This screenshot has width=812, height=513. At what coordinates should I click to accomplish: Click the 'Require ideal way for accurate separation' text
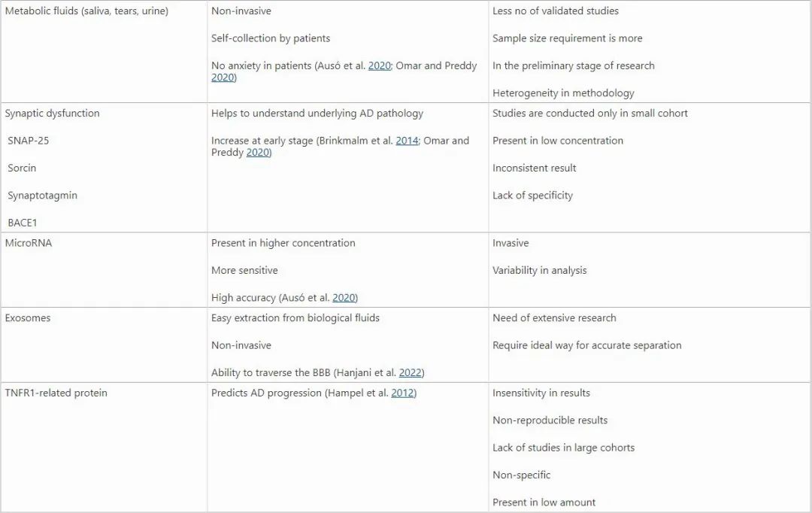tap(586, 346)
